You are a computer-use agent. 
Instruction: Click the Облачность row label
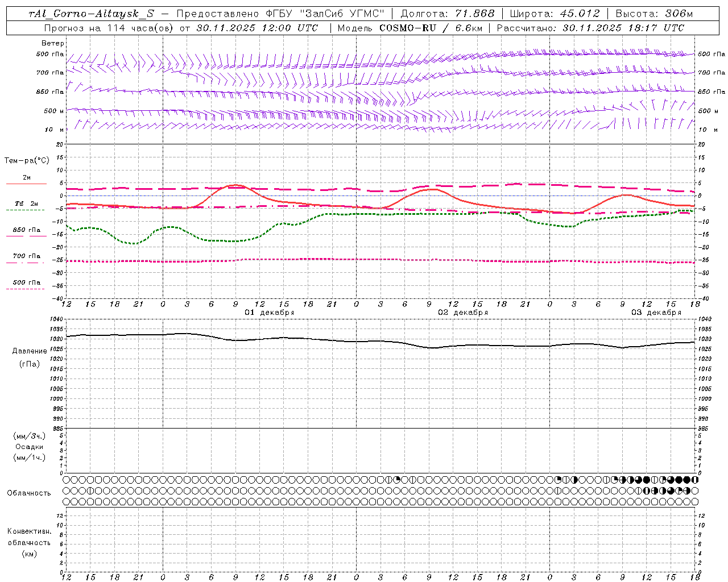(29, 493)
